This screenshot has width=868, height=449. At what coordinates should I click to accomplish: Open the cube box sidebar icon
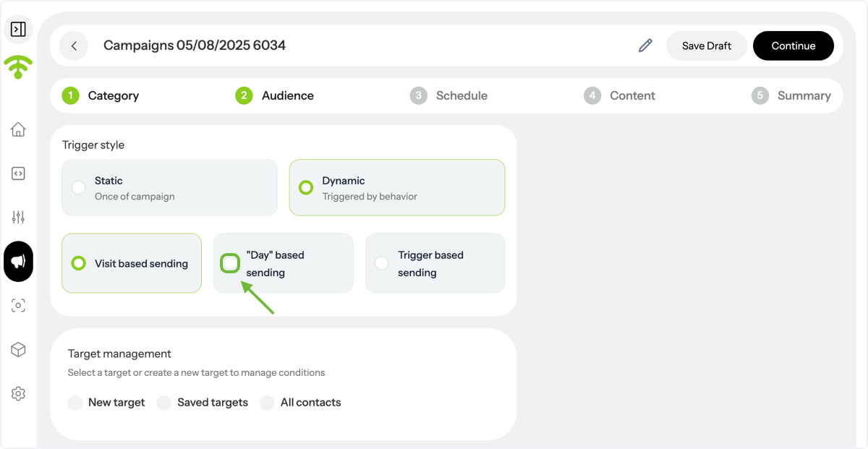pos(18,350)
